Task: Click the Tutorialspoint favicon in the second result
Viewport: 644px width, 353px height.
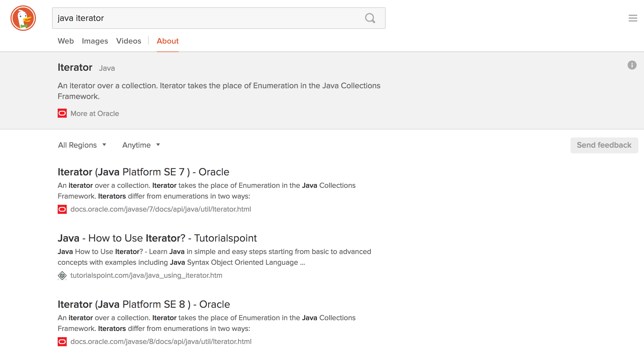Action: (x=62, y=275)
